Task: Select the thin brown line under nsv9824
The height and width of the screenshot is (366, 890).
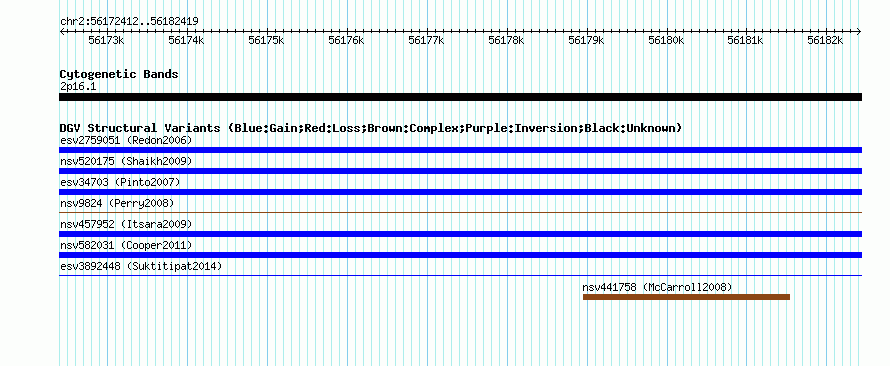Action: 460,213
